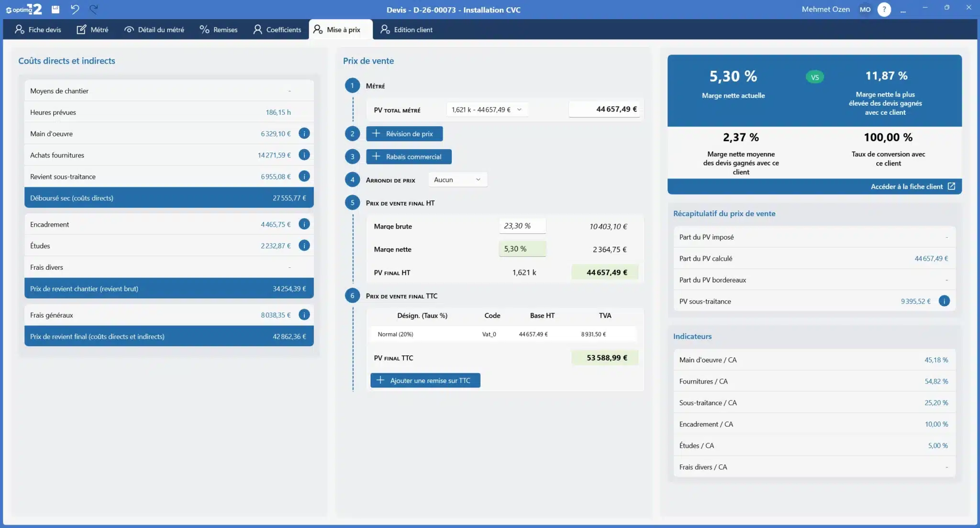Image resolution: width=980 pixels, height=528 pixels.
Task: Click the undo arrow icon
Action: (x=75, y=9)
